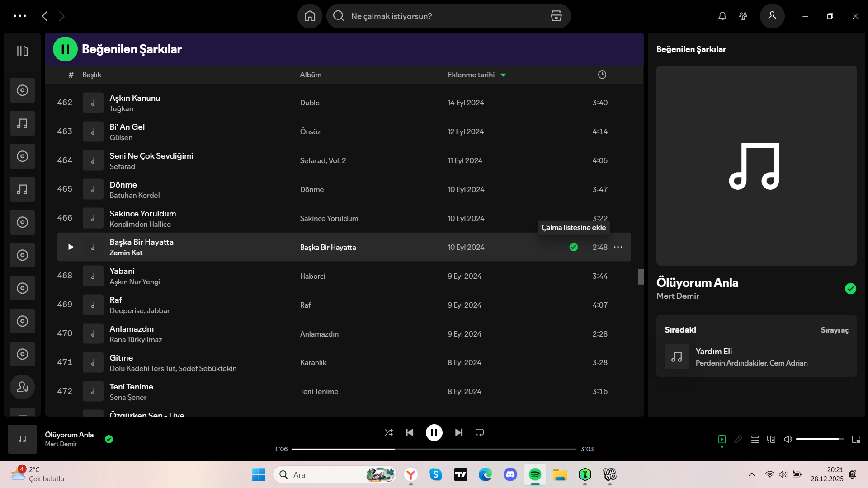The width and height of the screenshot is (868, 488).
Task: Play the Başka Bir Hayatta row
Action: (71, 247)
